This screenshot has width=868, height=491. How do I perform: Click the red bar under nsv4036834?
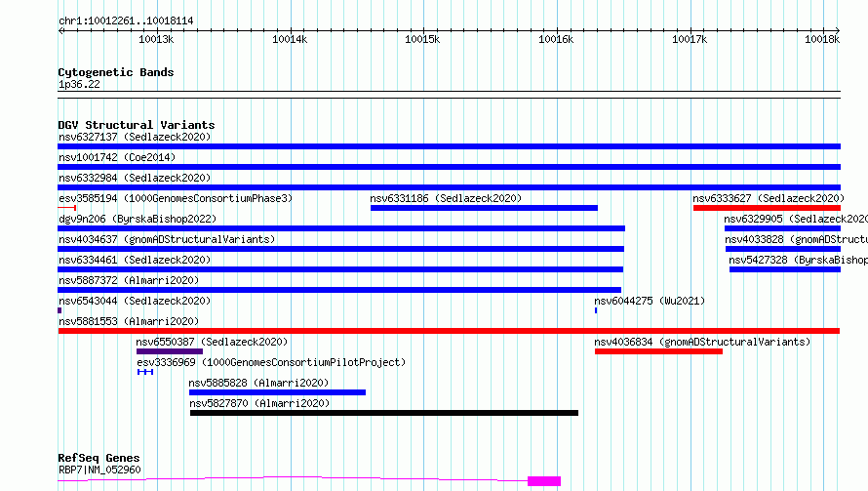658,351
